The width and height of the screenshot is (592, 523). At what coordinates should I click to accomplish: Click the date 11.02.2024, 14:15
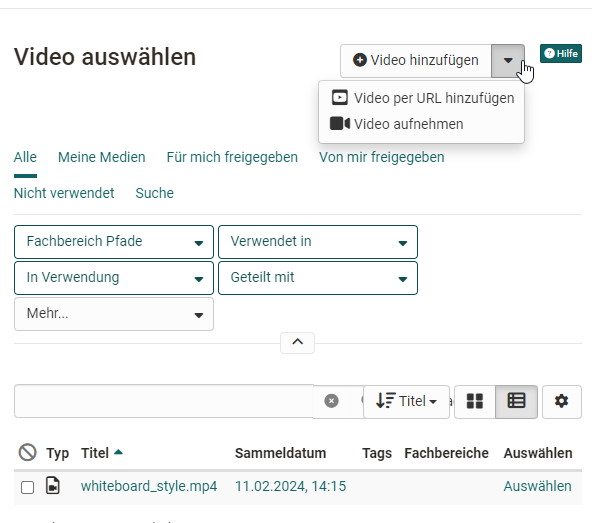click(x=290, y=486)
